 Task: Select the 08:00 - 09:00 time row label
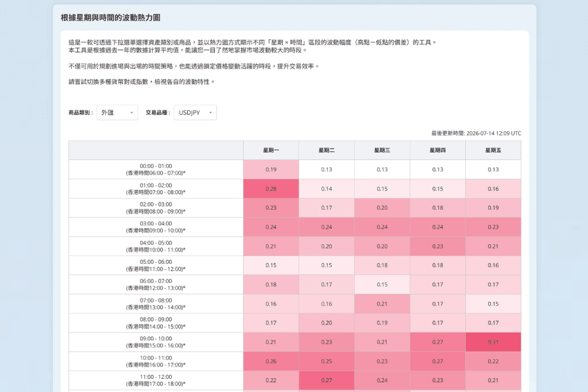point(156,323)
